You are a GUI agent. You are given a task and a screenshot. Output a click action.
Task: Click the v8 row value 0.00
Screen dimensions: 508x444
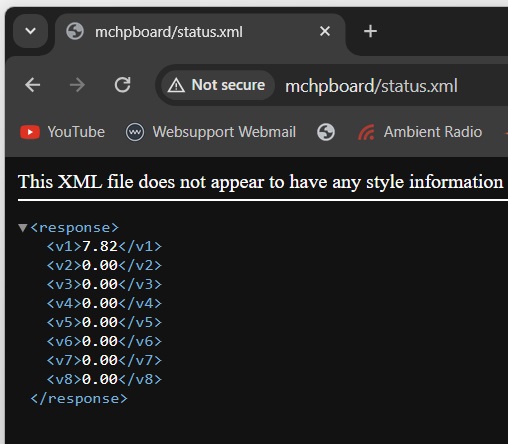pos(100,380)
